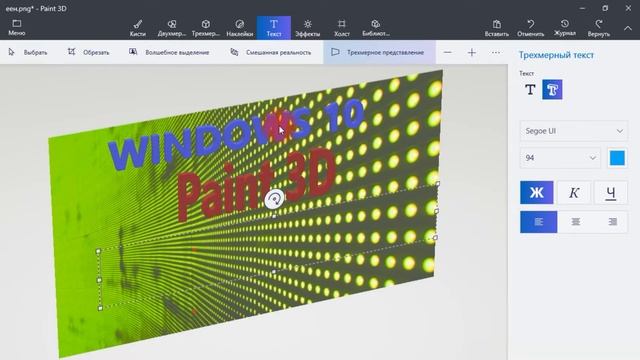Viewport: 640px width, 360px height.
Task: Close the Paint 3D window
Action: tap(628, 8)
